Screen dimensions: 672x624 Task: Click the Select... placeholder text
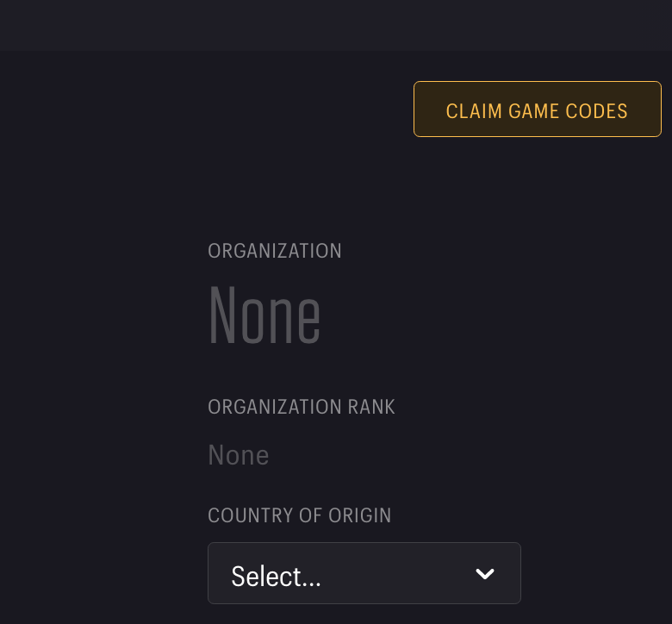pyautogui.click(x=276, y=577)
